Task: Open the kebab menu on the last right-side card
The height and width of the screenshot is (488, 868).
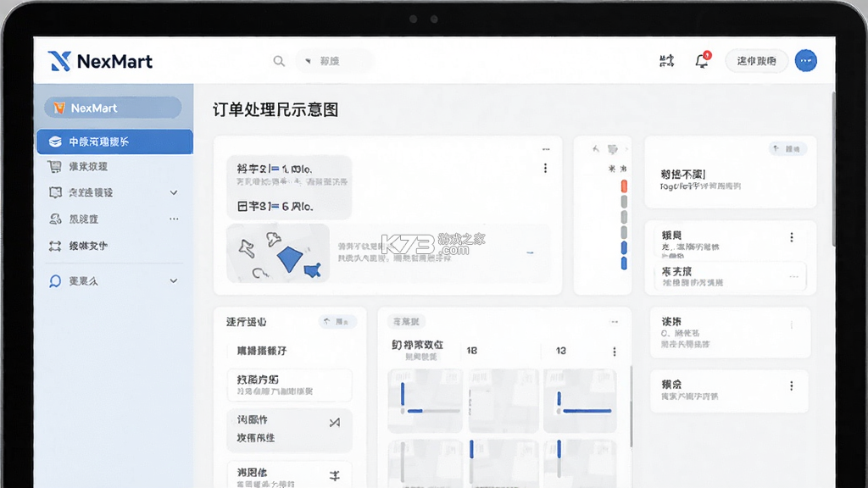Action: point(792,385)
